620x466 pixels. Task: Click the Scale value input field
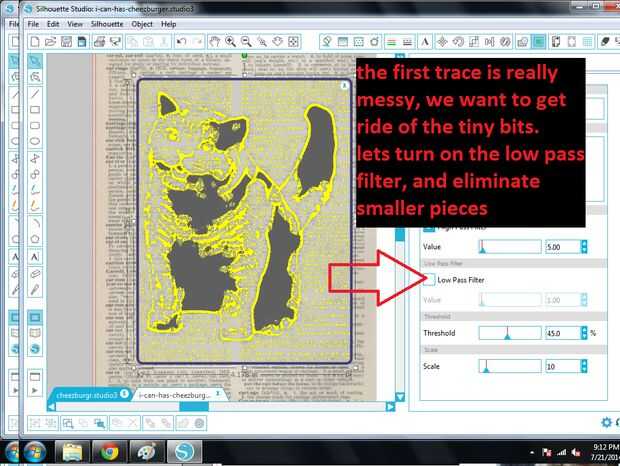(x=563, y=366)
